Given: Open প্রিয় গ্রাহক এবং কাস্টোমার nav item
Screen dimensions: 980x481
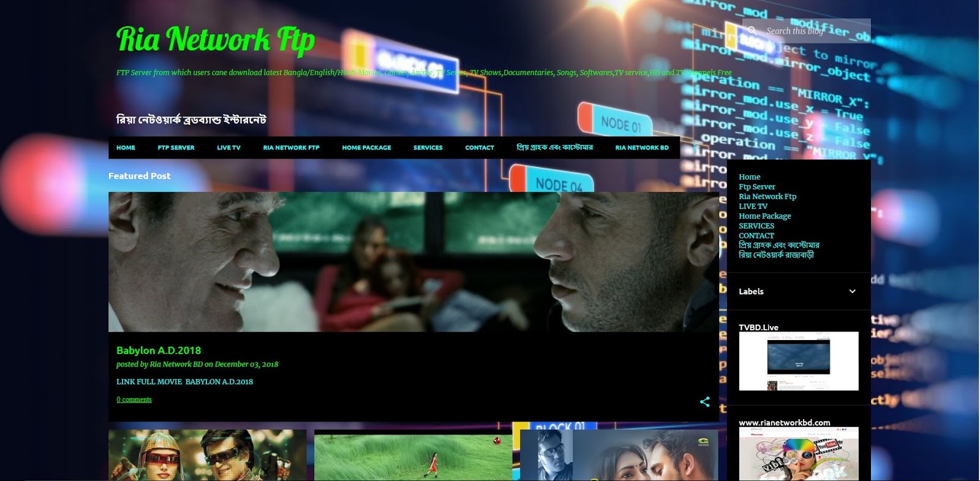Looking at the screenshot, I should (x=554, y=148).
